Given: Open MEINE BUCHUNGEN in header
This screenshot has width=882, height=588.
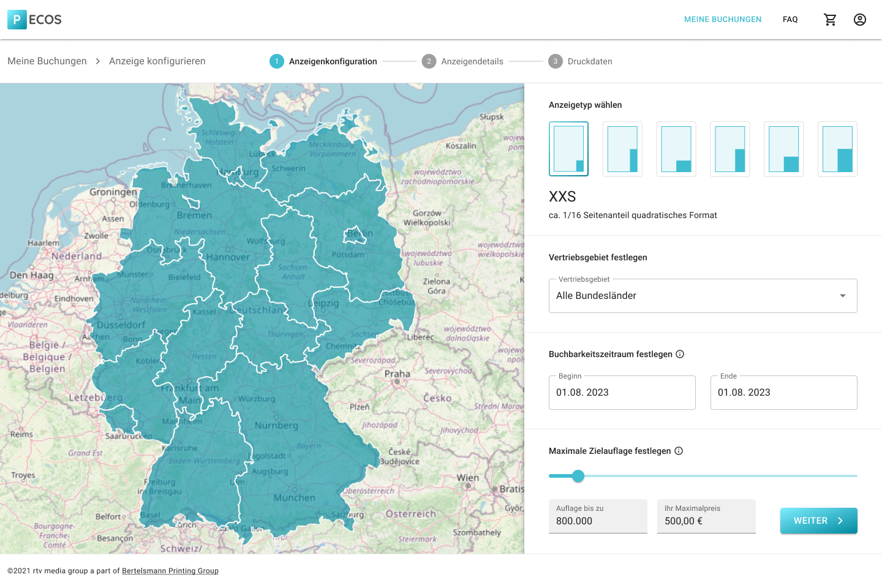Looking at the screenshot, I should click(723, 20).
